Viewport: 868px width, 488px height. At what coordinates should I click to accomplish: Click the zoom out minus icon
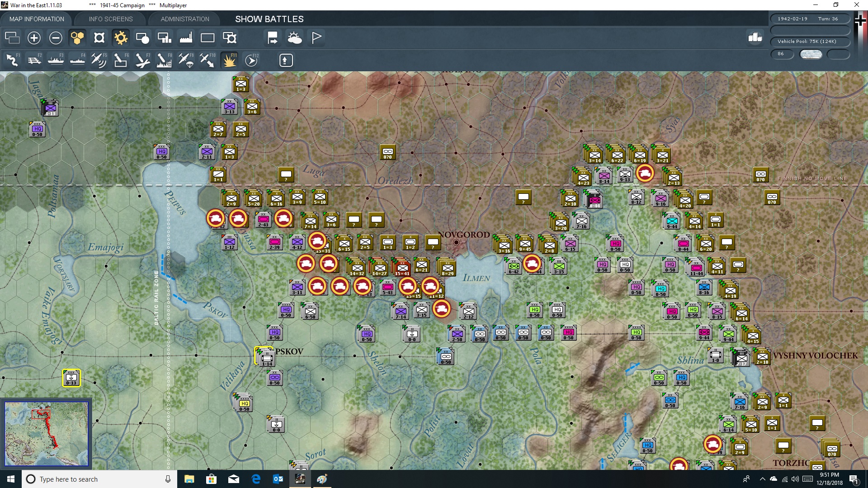pyautogui.click(x=56, y=38)
